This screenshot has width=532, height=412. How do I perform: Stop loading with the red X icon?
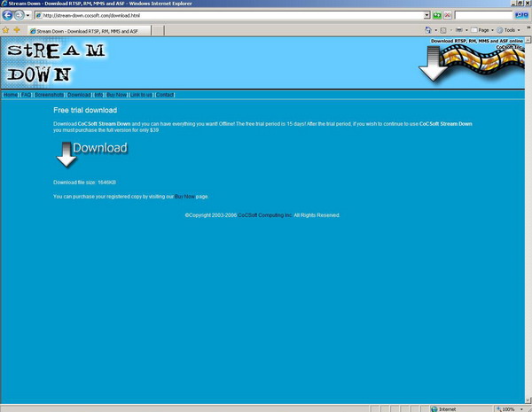click(448, 15)
